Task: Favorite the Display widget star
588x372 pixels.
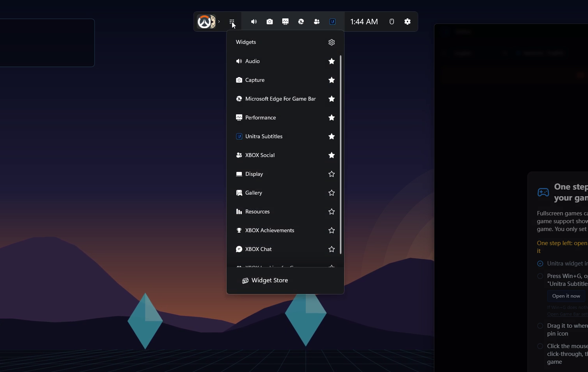Action: pyautogui.click(x=332, y=174)
